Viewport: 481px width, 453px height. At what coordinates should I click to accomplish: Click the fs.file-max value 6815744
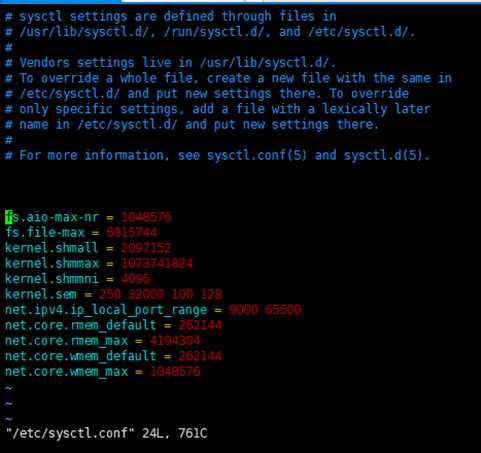coord(132,233)
